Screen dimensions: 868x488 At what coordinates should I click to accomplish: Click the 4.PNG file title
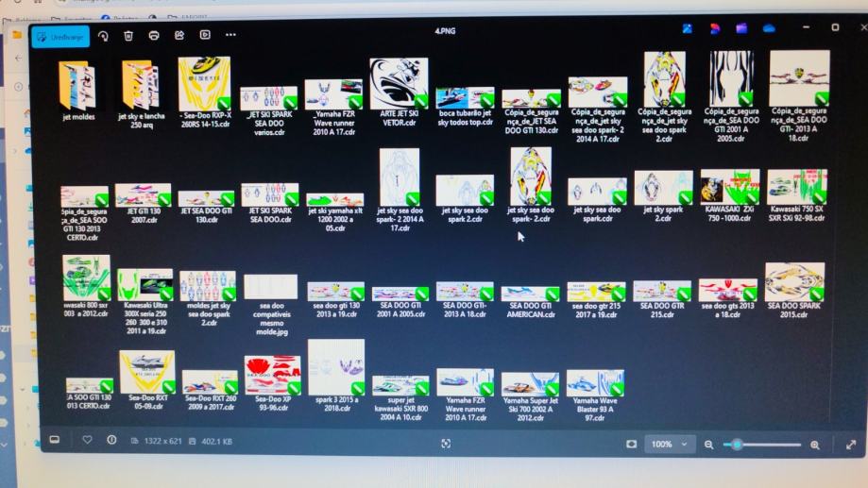(x=445, y=31)
